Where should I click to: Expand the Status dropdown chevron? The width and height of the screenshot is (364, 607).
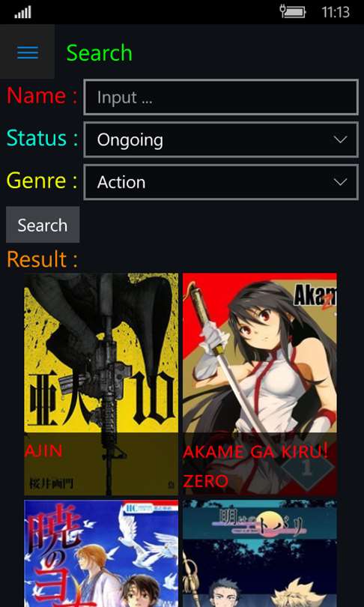click(340, 139)
